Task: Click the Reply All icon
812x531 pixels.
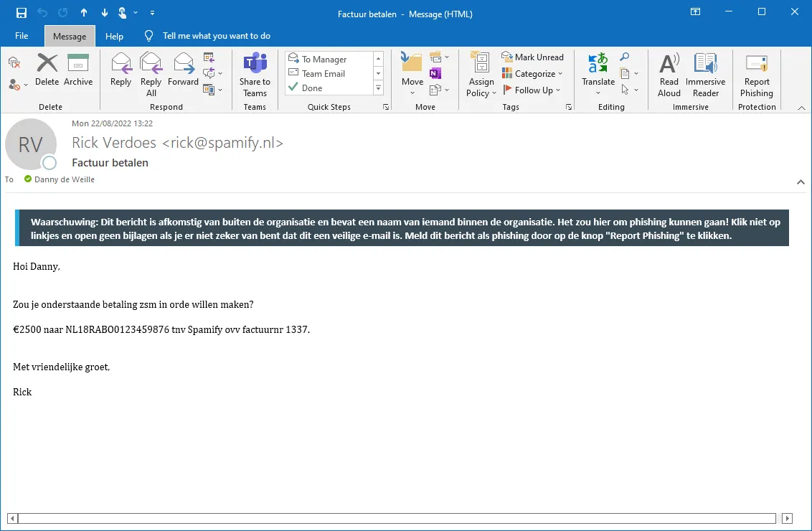Action: (151, 73)
